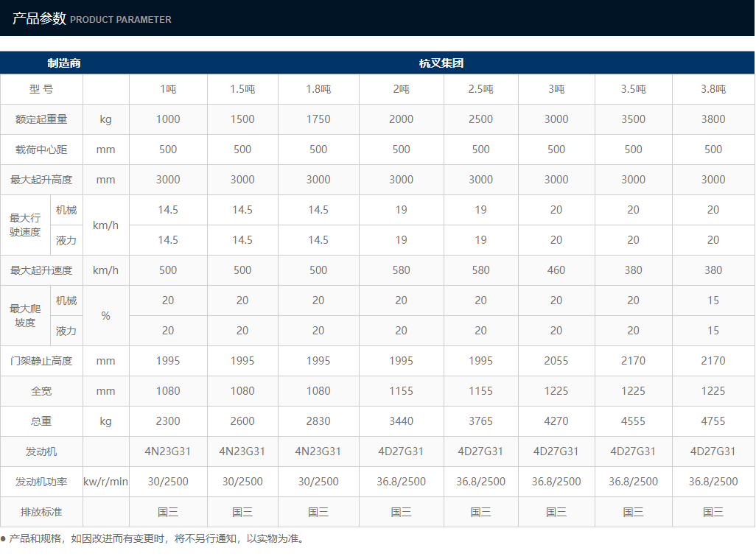Select total weight value '2830'

318,421
